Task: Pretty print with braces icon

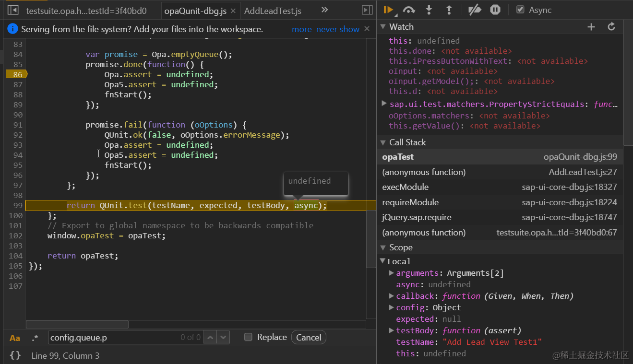Action: pos(15,355)
